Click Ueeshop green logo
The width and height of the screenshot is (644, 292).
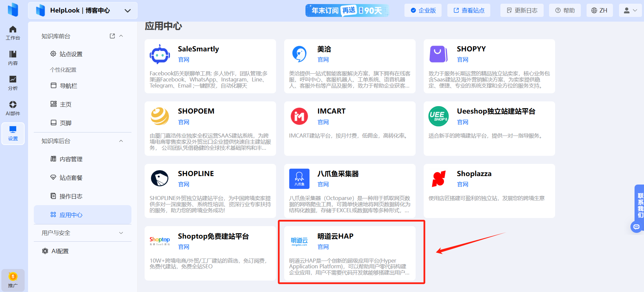point(439,116)
